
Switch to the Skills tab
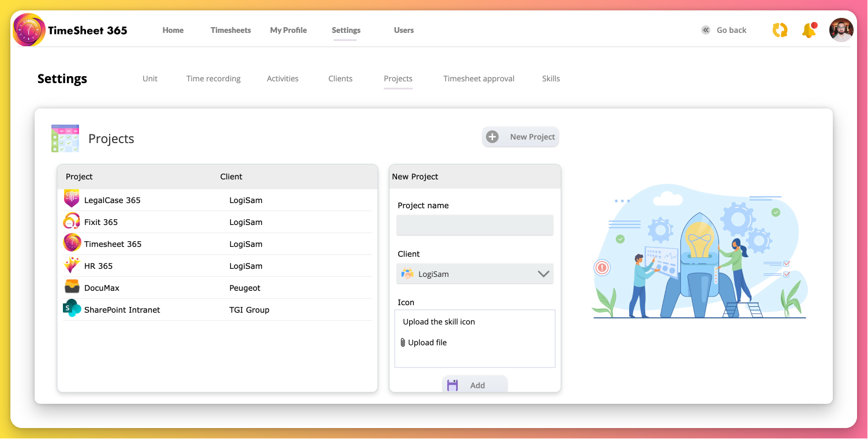click(551, 78)
